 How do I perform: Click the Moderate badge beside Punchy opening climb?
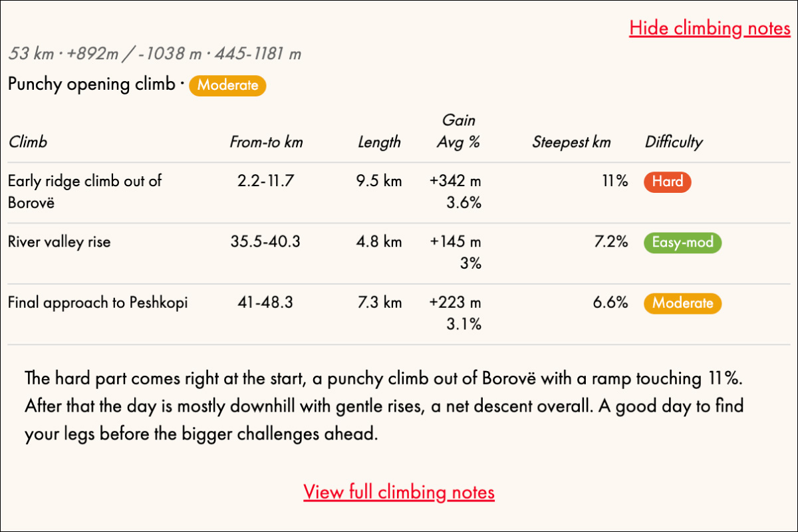(x=227, y=85)
